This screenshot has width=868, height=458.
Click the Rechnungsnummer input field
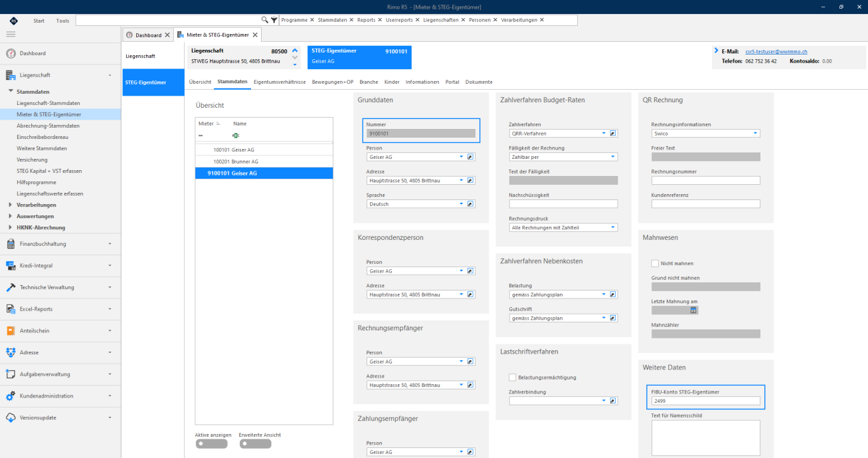point(705,180)
